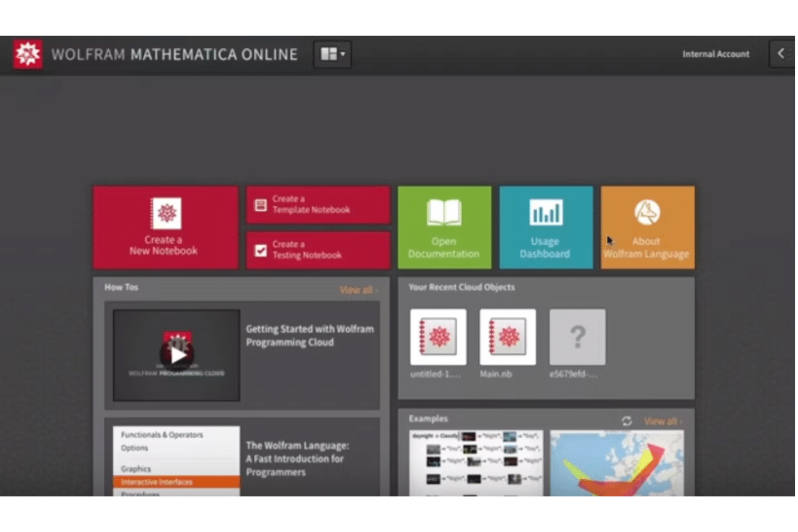
Task: Click the Wolfram spikey logo icon
Action: (28, 54)
